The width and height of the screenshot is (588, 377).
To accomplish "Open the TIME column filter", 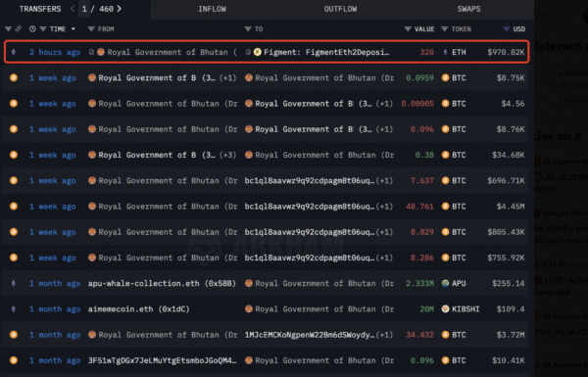I will [43, 28].
